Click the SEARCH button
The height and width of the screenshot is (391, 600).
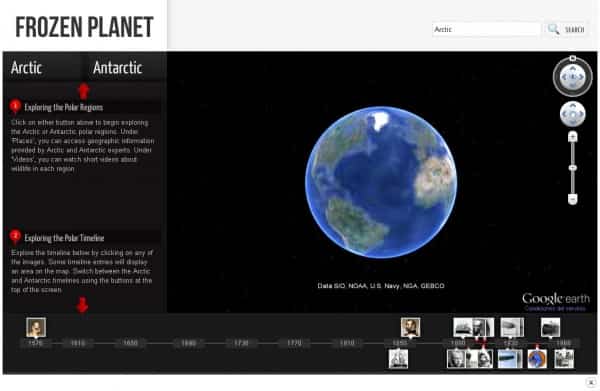tap(574, 29)
